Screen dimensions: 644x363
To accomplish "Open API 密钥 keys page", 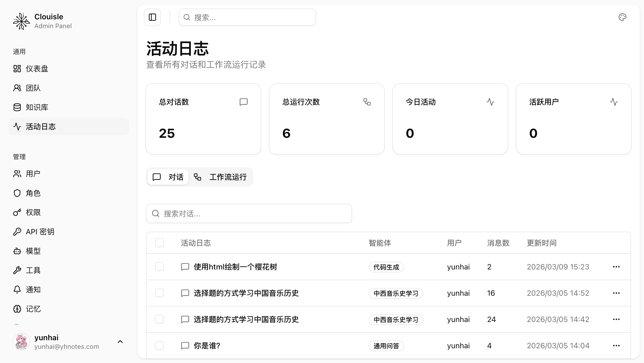I will (x=40, y=232).
